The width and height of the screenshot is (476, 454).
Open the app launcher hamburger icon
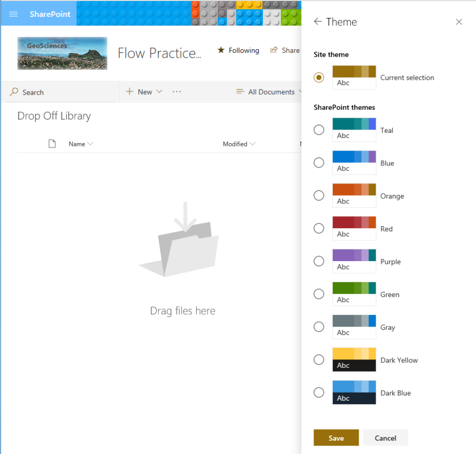pyautogui.click(x=13, y=14)
